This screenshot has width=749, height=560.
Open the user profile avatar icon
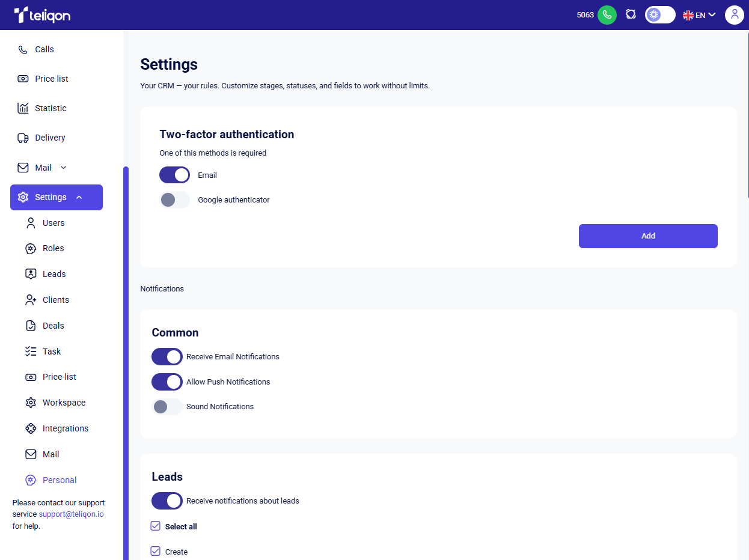pos(734,15)
